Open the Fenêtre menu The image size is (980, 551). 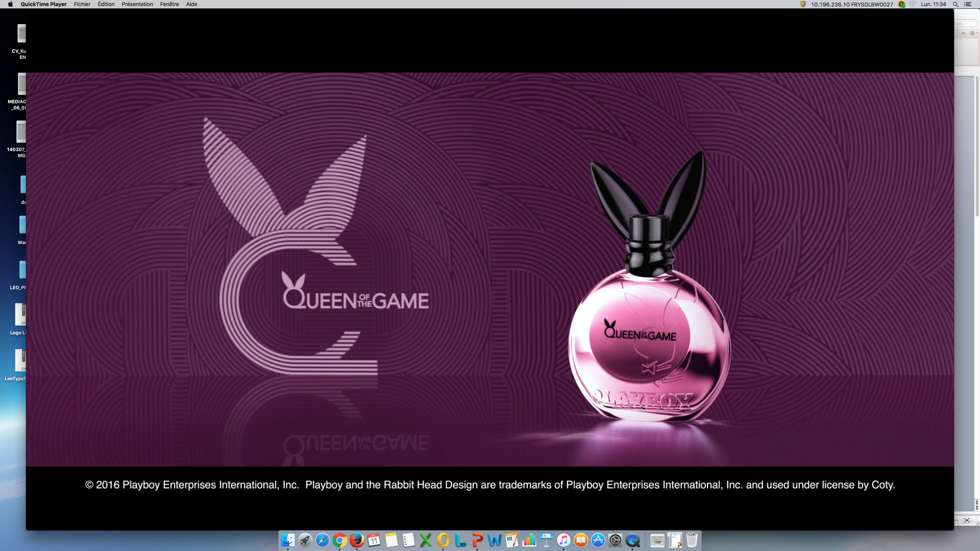point(169,4)
